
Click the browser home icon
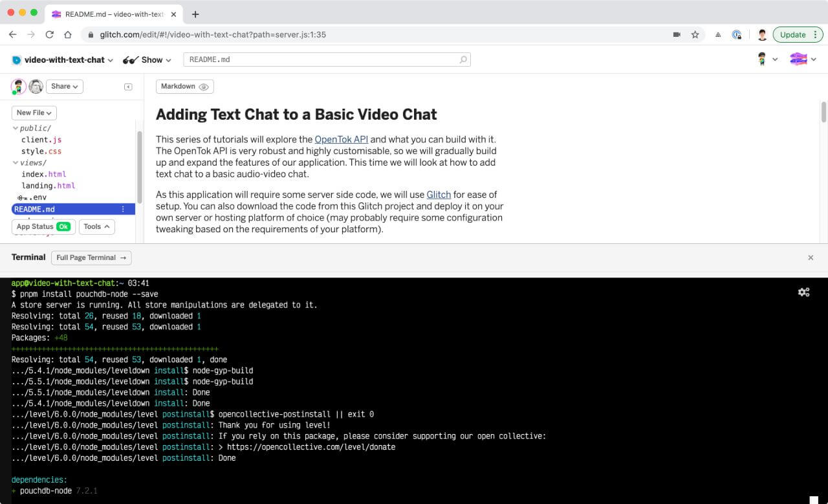click(x=68, y=35)
